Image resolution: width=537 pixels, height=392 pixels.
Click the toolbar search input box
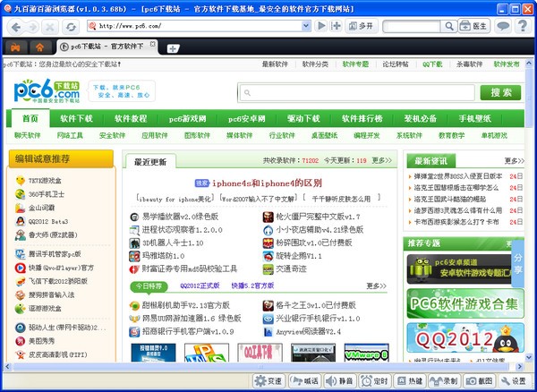tap(412, 26)
